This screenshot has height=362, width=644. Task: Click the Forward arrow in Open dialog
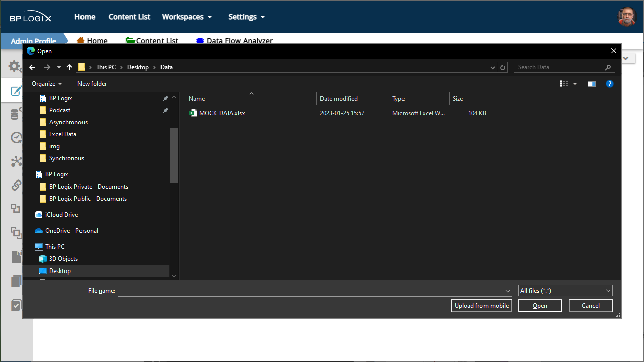tap(47, 67)
